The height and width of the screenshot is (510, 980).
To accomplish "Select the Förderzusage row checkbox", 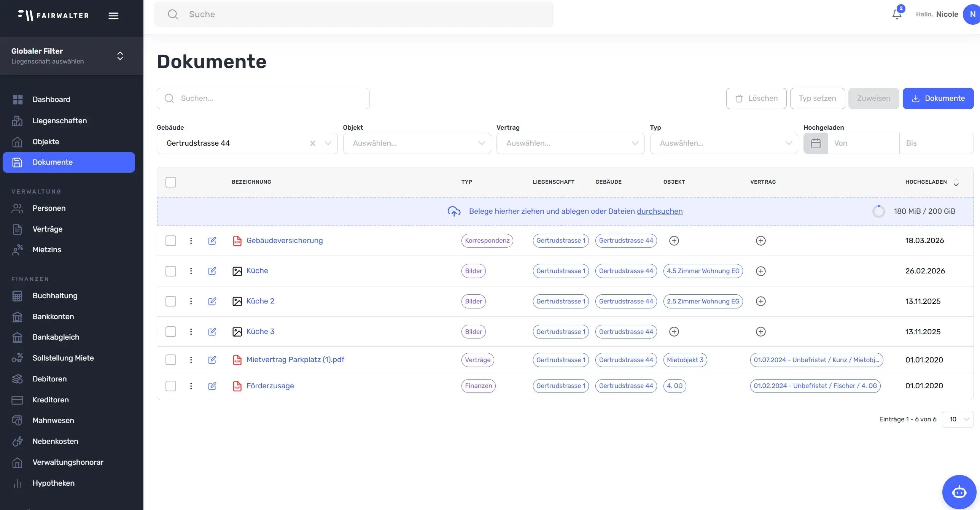I will [x=171, y=386].
